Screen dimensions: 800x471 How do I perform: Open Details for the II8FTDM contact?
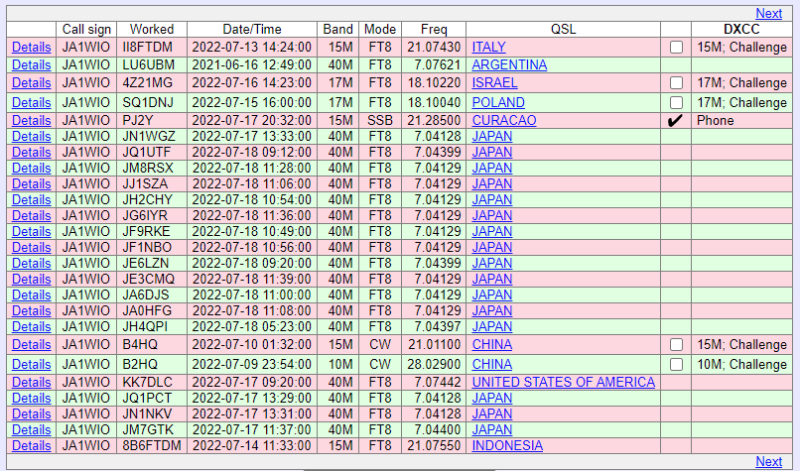(x=31, y=47)
